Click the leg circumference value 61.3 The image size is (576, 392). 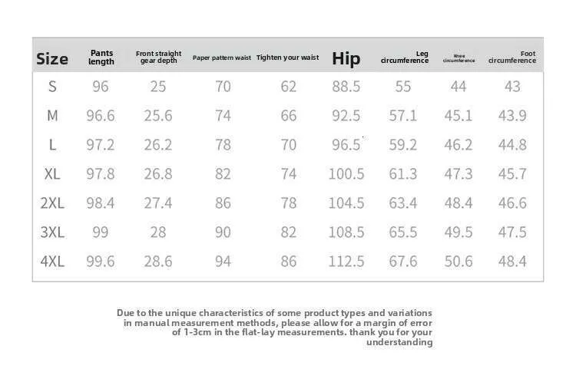(403, 174)
